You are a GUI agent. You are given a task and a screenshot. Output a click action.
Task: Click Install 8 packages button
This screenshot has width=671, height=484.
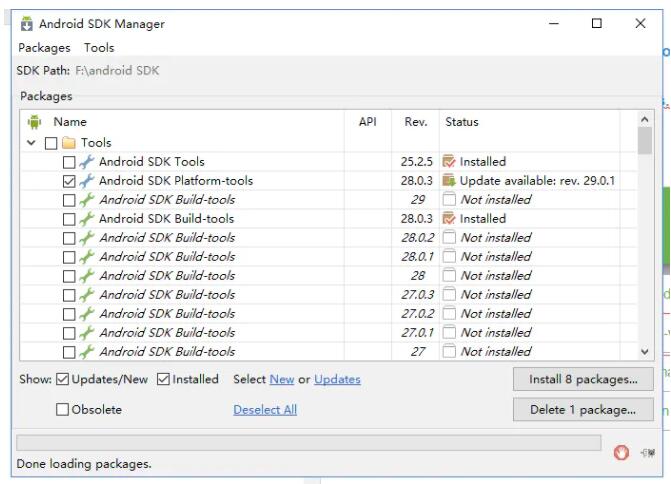583,379
